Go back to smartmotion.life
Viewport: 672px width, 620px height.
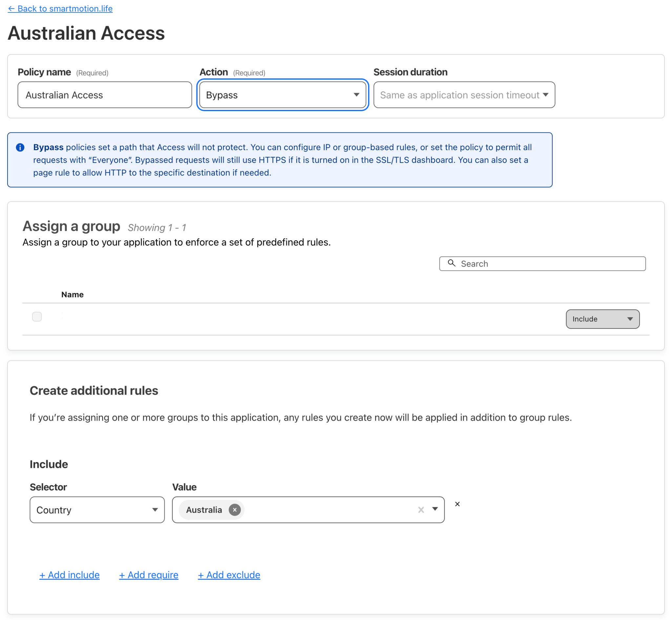coord(60,9)
